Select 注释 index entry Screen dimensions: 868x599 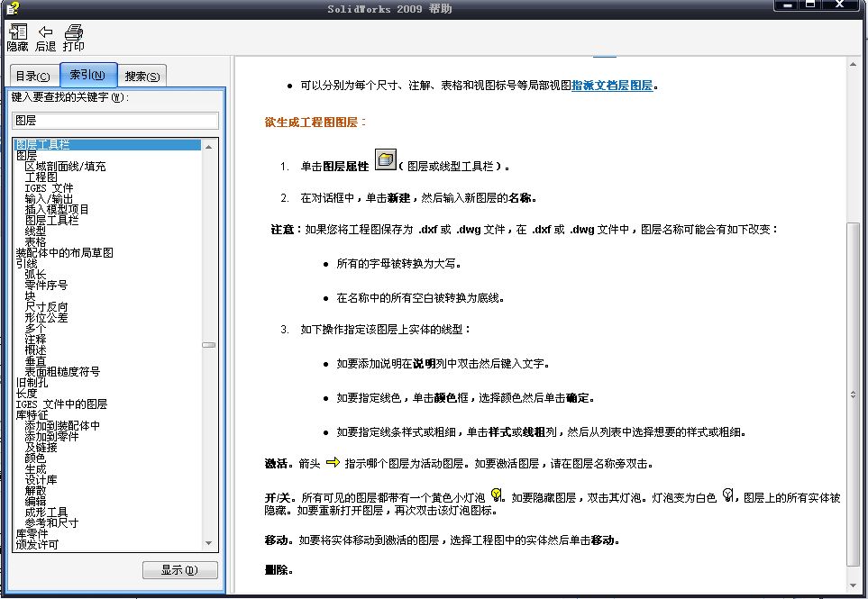pos(35,339)
